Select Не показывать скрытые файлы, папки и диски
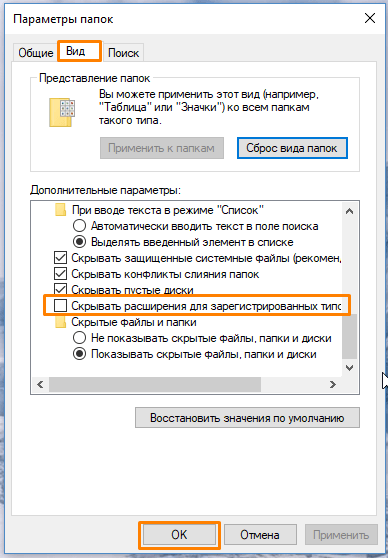Viewport: 388px width, 558px height. click(79, 338)
